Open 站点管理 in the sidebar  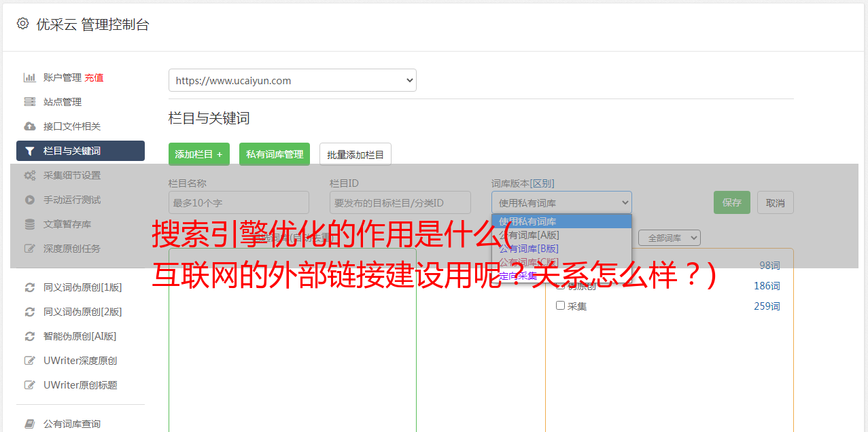(x=63, y=102)
